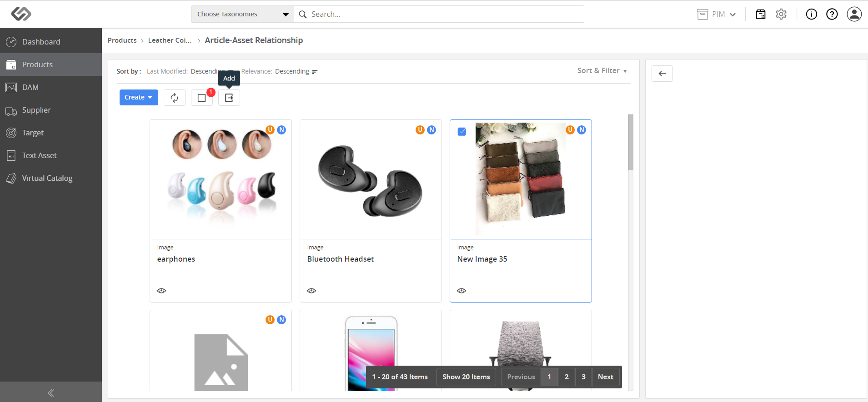Click the back arrow in right panel
The width and height of the screenshot is (868, 402).
[x=662, y=74]
